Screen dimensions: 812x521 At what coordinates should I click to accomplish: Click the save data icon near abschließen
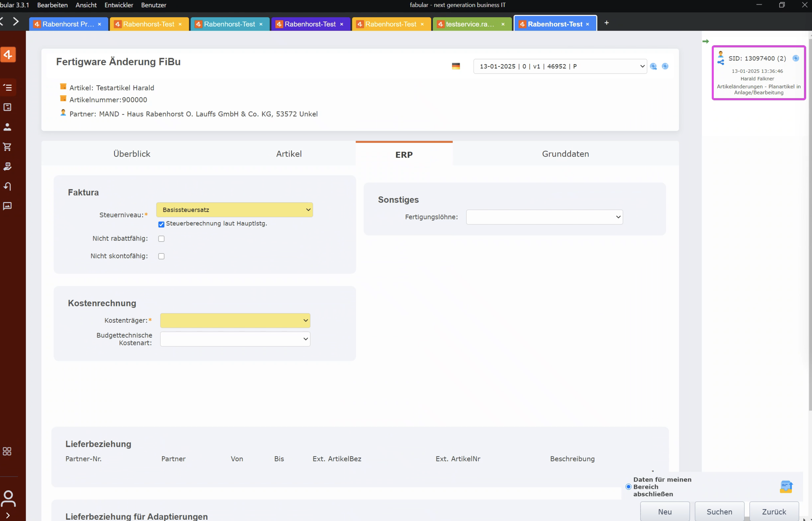786,487
